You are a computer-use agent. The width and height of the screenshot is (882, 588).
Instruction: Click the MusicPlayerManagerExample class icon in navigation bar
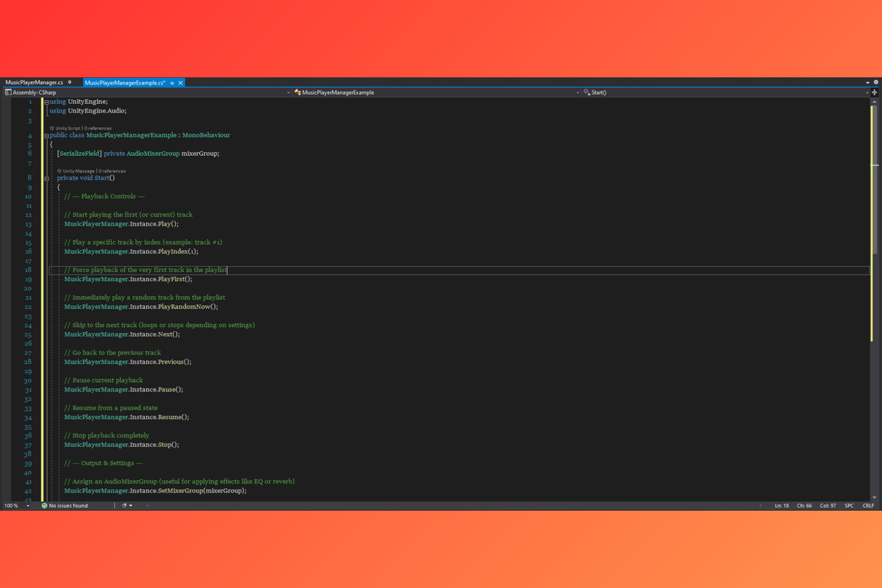click(297, 93)
